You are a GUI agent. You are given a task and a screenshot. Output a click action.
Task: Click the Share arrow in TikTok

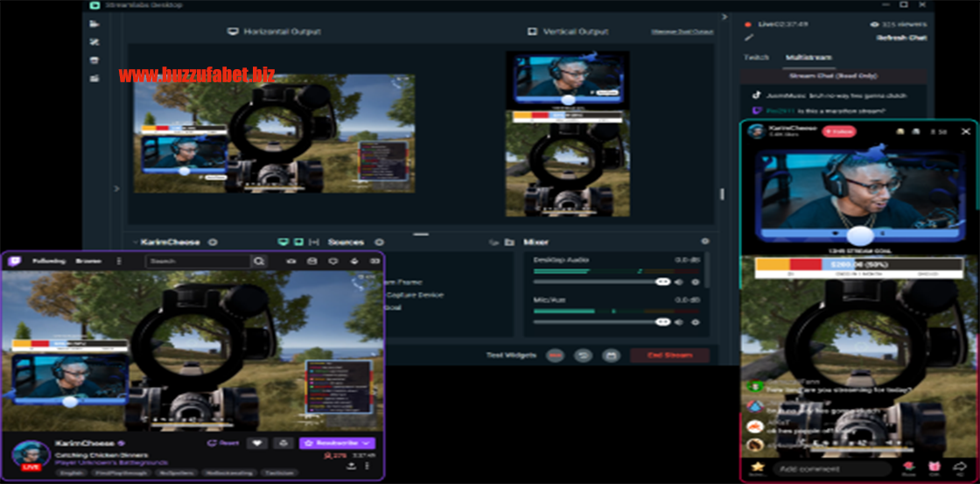click(x=961, y=467)
